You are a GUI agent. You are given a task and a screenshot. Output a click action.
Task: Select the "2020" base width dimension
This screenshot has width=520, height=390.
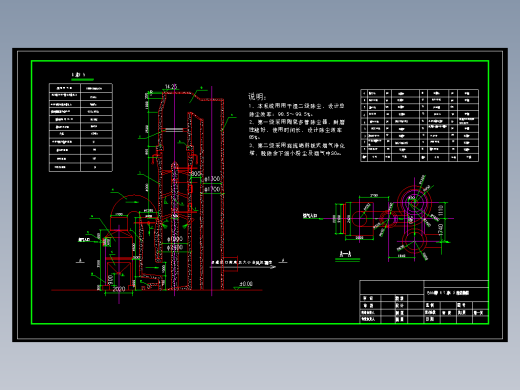[x=119, y=289]
